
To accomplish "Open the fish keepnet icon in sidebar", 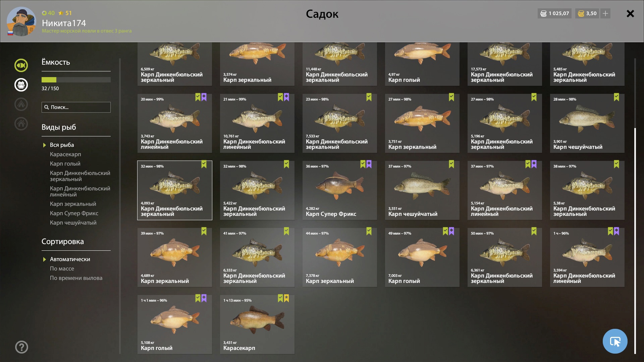I will 21,65.
